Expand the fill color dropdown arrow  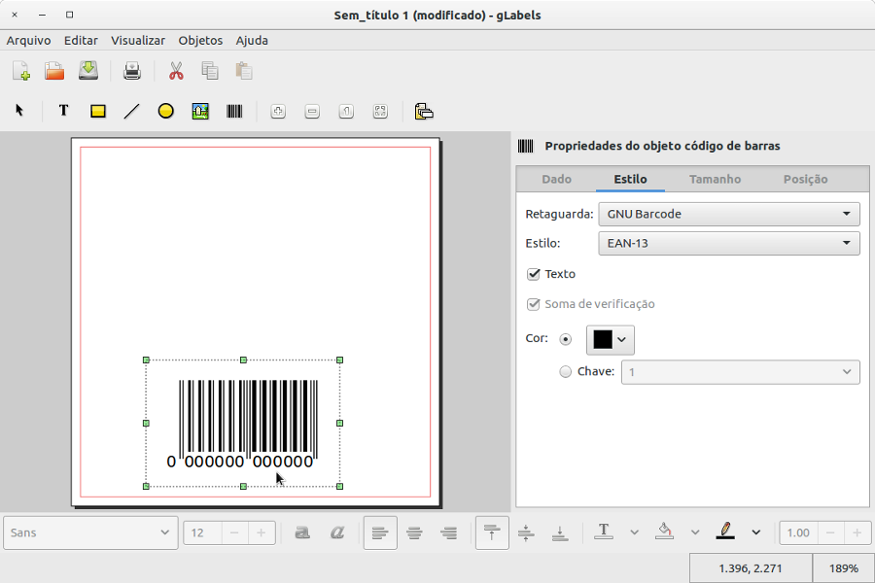(695, 533)
